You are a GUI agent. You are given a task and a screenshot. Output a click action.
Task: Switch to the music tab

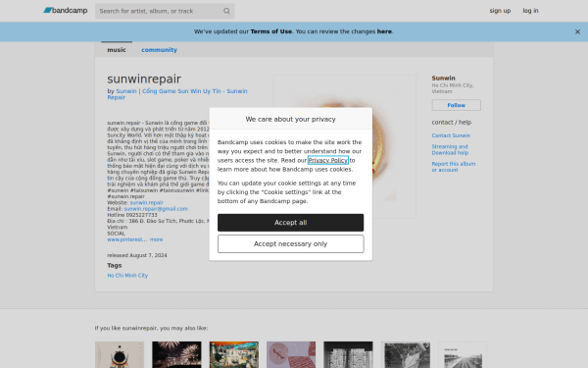[117, 50]
